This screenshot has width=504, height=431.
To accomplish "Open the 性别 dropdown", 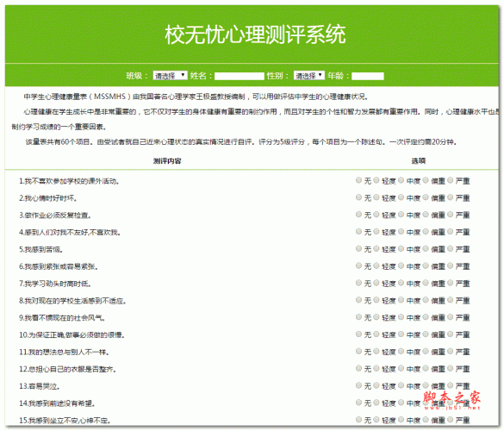I will tap(309, 76).
